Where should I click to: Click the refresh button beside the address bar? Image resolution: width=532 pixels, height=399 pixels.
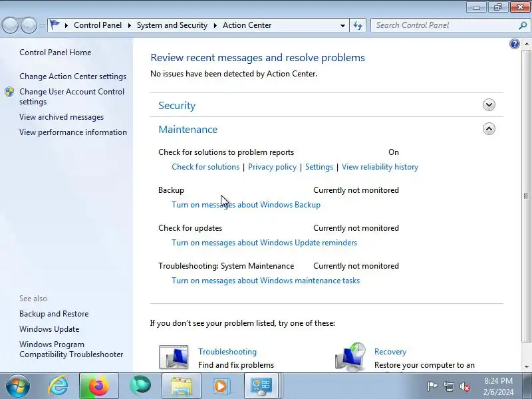[358, 25]
